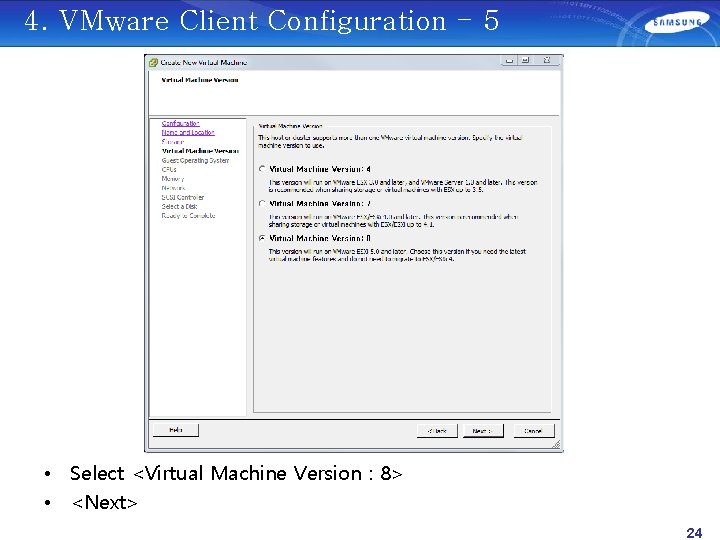Image resolution: width=720 pixels, height=540 pixels.
Task: Minimize the Create New Virtual Machine window
Action: [x=509, y=60]
